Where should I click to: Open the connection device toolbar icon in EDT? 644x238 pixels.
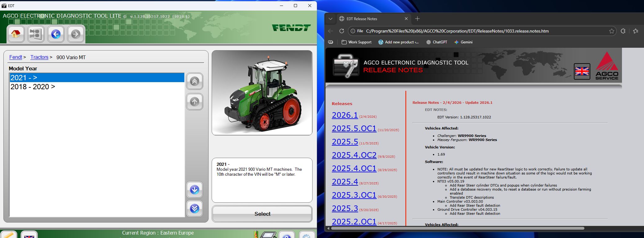click(36, 34)
